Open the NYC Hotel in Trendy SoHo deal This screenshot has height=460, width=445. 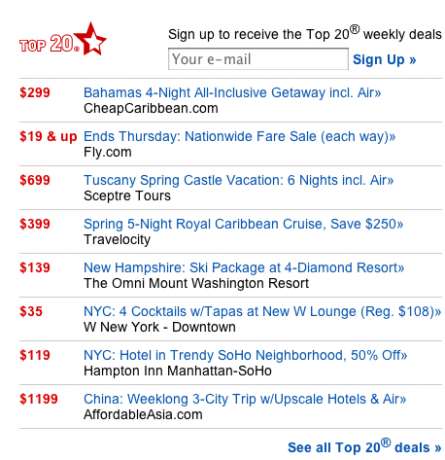pos(245,355)
